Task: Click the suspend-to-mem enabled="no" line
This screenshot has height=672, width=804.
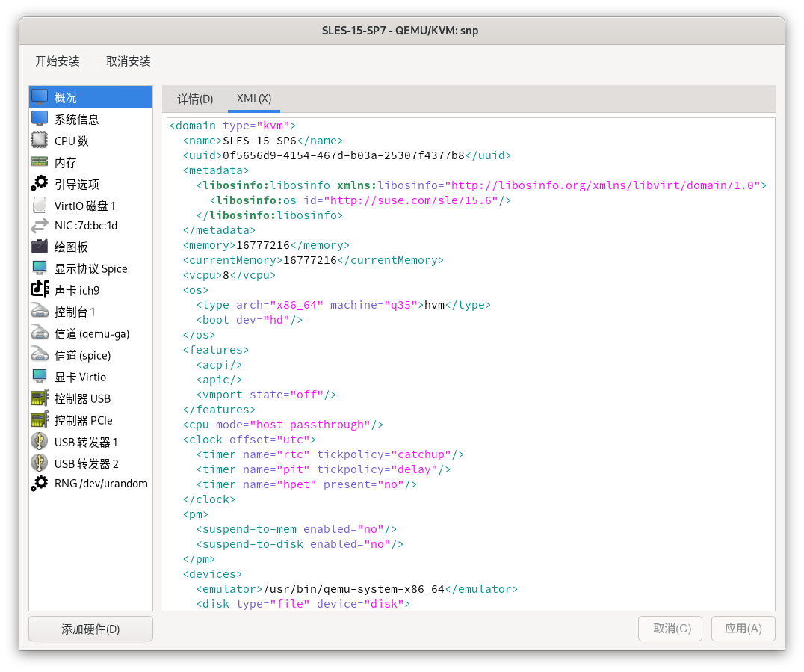Action: 297,529
